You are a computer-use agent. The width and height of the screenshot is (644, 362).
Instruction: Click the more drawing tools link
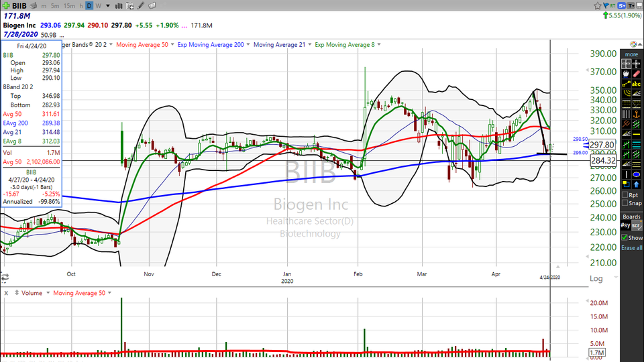tap(632, 54)
